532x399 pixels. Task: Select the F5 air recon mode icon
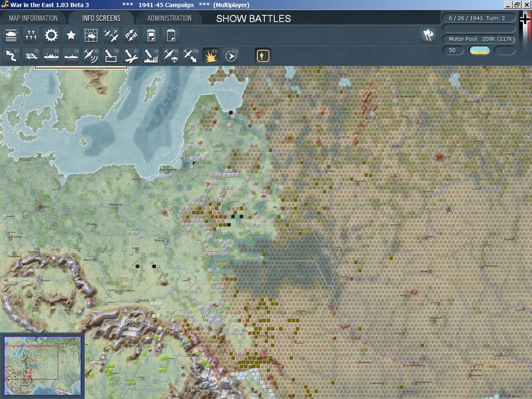pyautogui.click(x=91, y=56)
